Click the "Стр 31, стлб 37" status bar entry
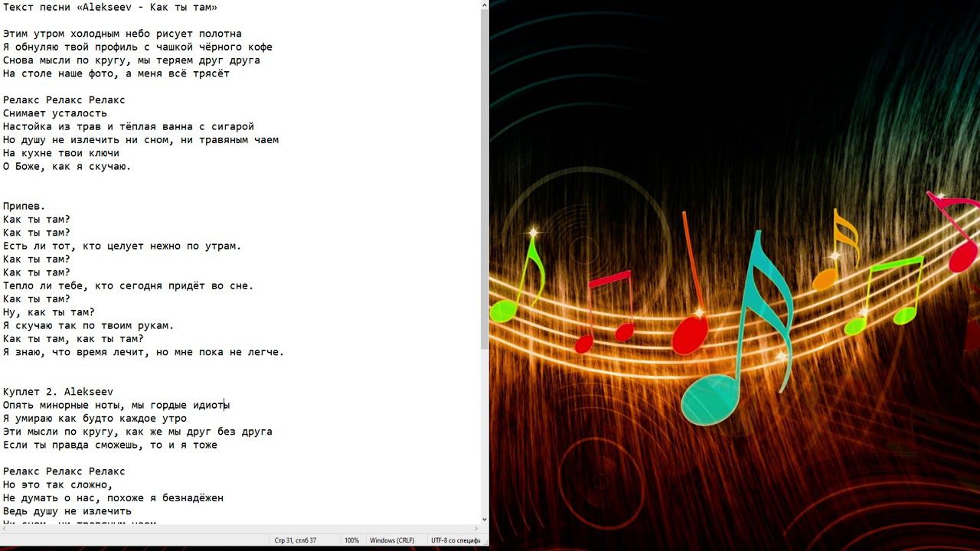Viewport: 980px width, 551px height. (x=296, y=540)
